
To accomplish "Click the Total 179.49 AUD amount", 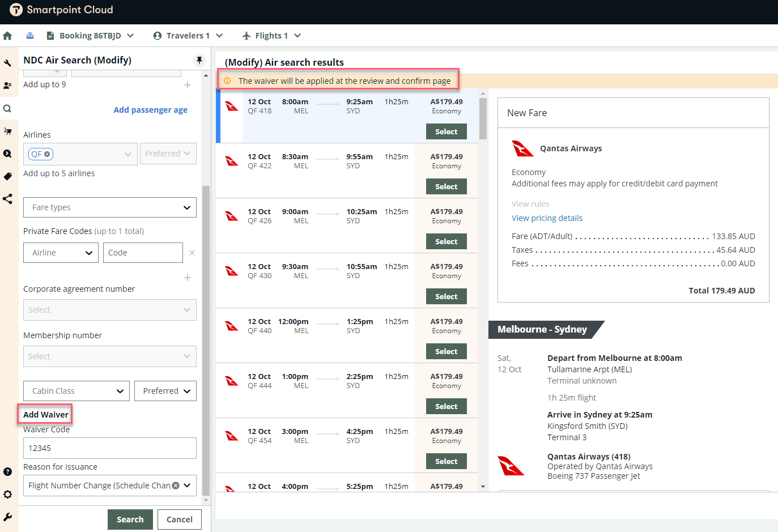I will click(x=722, y=291).
